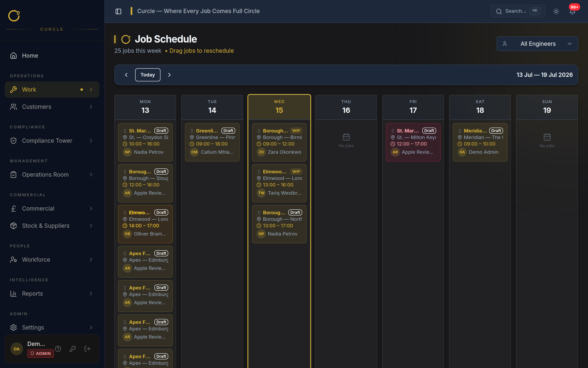The image size is (588, 368).
Task: Click the Reports bar chart icon
Action: tap(13, 294)
